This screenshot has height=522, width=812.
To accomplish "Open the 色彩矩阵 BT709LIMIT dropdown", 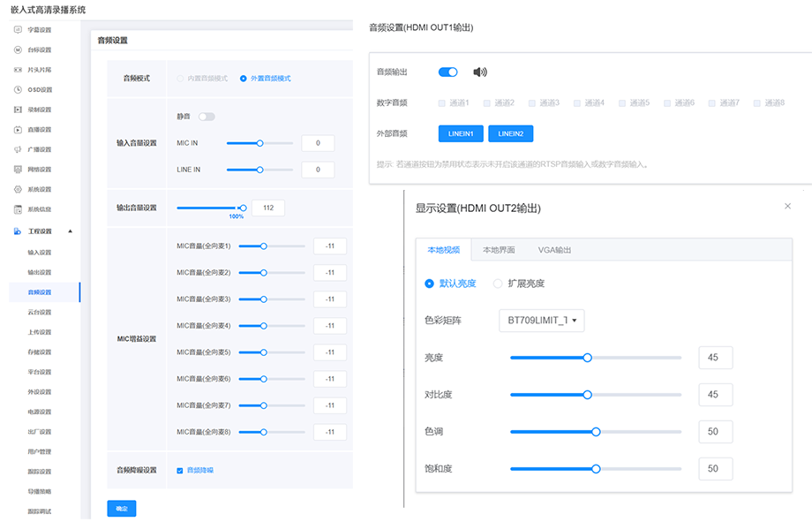I will 541,321.
